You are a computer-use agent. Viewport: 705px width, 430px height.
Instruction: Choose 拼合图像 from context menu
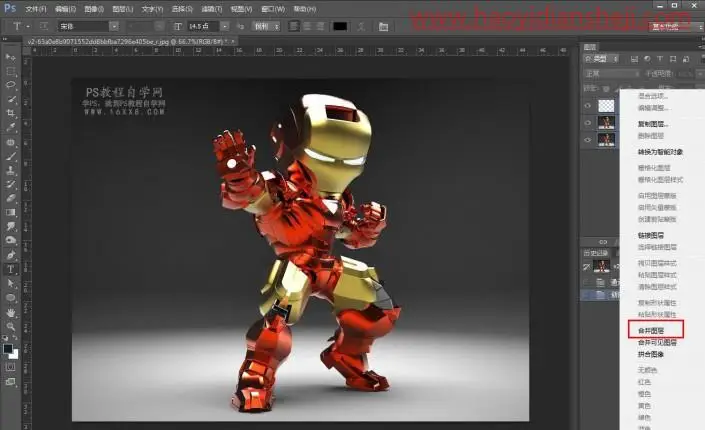pos(651,354)
